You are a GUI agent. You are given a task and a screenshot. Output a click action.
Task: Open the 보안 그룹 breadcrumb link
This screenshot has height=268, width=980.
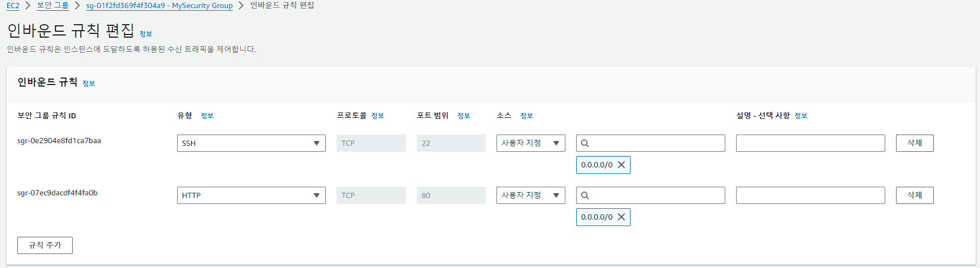(x=53, y=5)
